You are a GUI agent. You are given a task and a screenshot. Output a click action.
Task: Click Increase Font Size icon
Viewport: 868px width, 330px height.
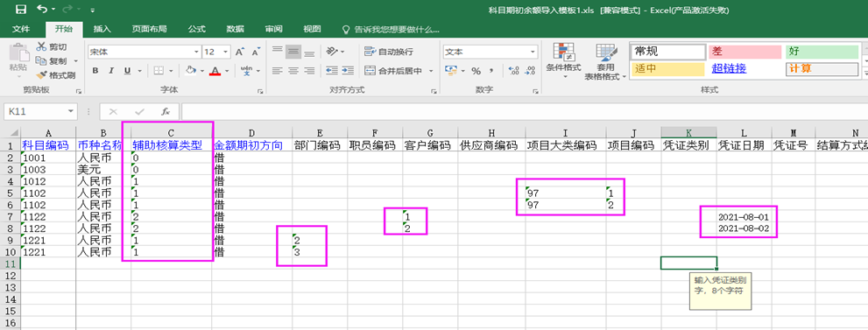(240, 52)
